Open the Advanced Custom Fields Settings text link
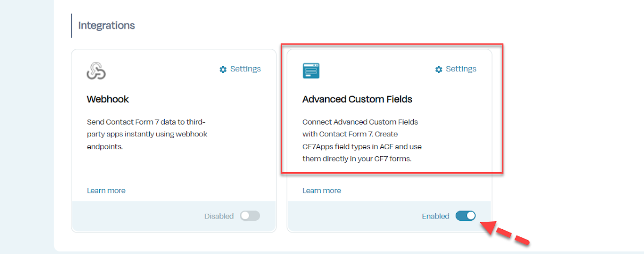 tap(461, 69)
